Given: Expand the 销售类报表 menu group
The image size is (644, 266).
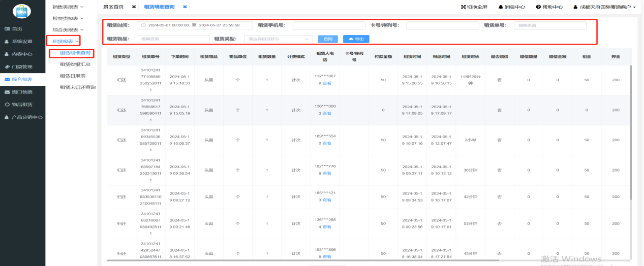Looking at the screenshot, I should tap(68, 7).
